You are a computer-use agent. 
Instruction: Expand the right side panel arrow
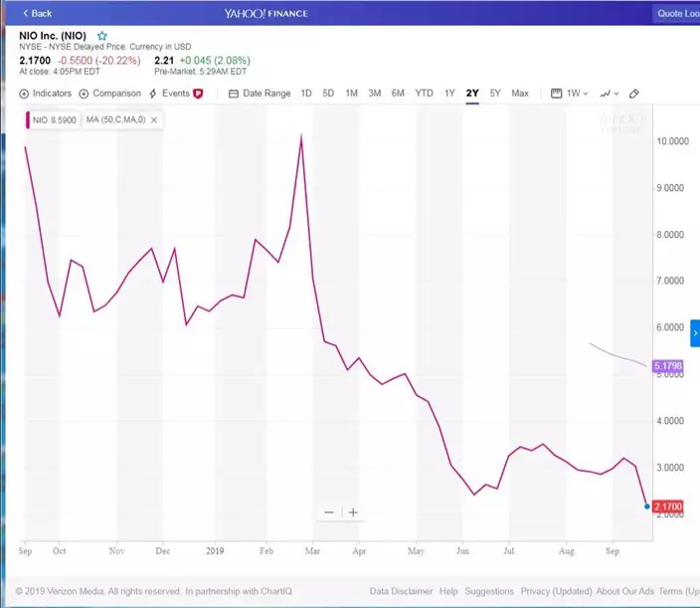pyautogui.click(x=695, y=332)
